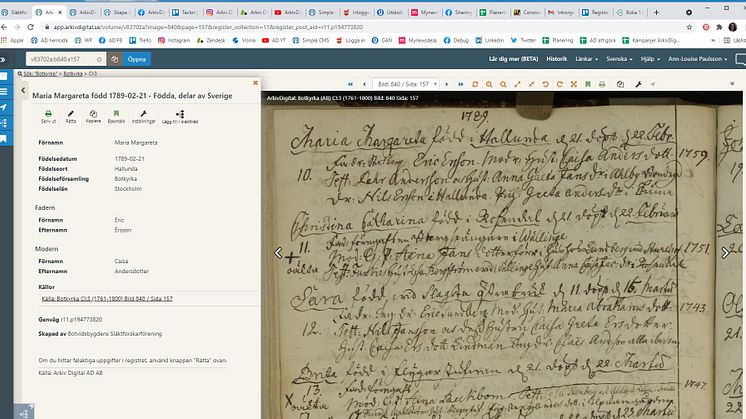This screenshot has height=419, width=746.
Task: Click Lägg till i släktträd icon
Action: coord(181,117)
